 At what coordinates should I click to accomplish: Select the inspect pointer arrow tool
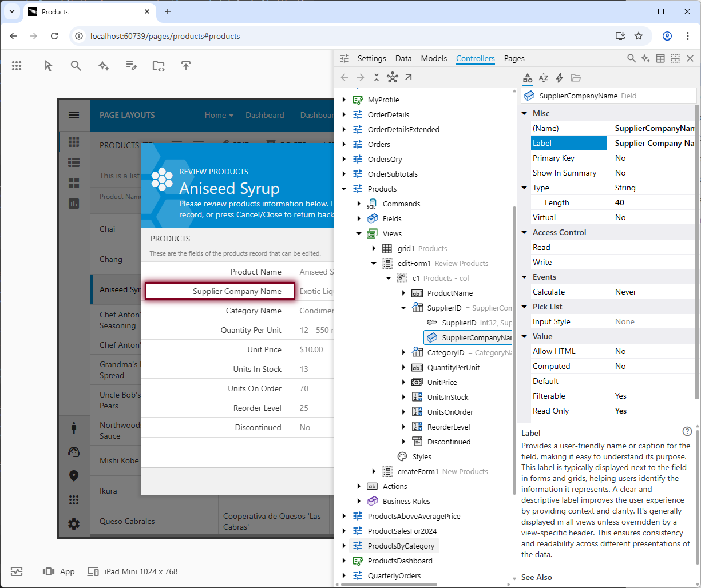[x=48, y=66]
